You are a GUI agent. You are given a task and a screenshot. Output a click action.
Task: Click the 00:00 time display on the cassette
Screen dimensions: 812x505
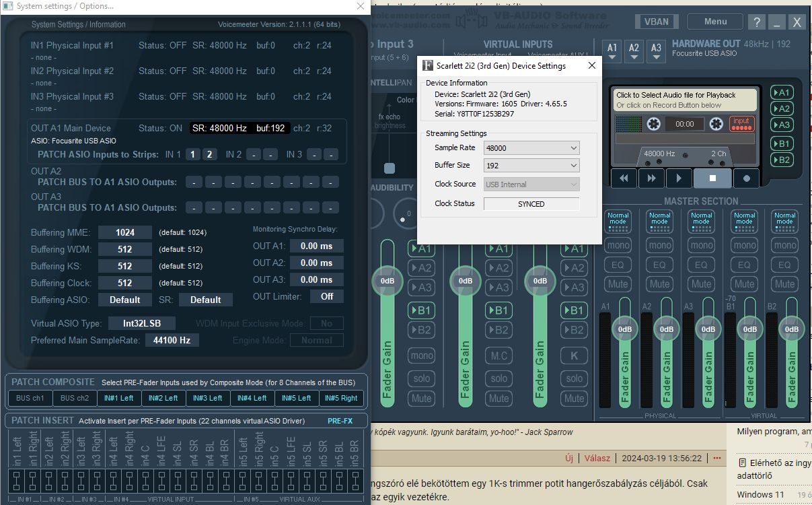[x=684, y=124]
